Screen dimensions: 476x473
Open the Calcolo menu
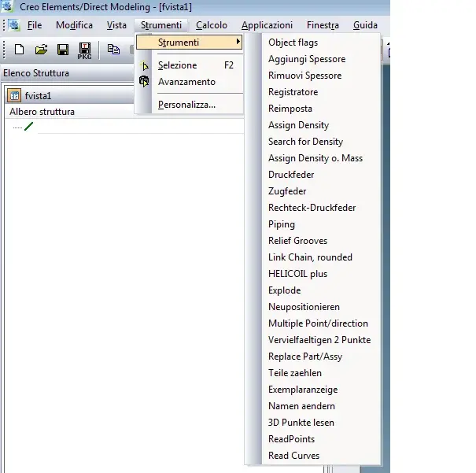[212, 25]
